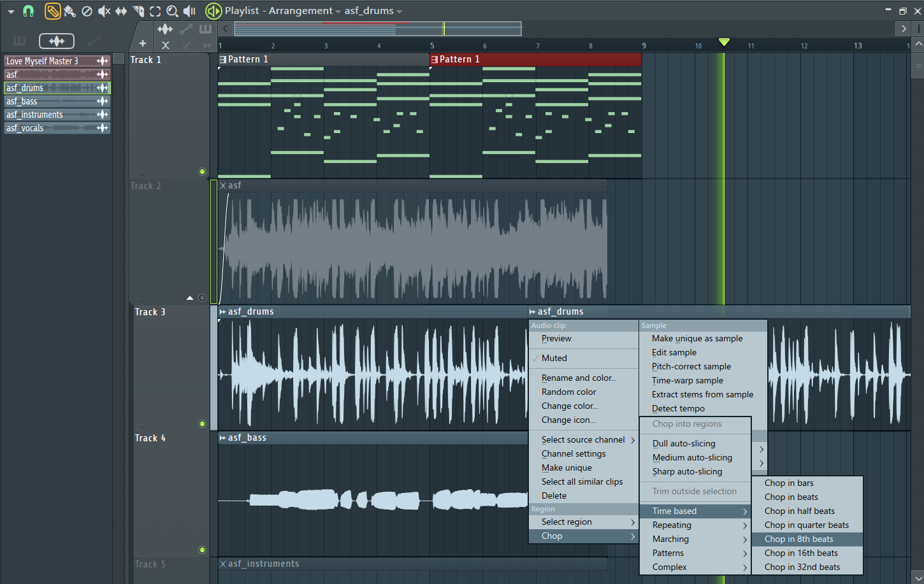The width and height of the screenshot is (924, 584).
Task: Click the green playhead marker on timeline
Action: (724, 42)
